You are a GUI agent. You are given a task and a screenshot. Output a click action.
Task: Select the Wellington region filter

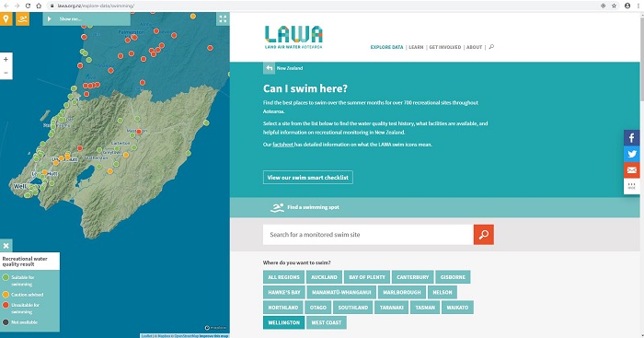click(x=283, y=322)
